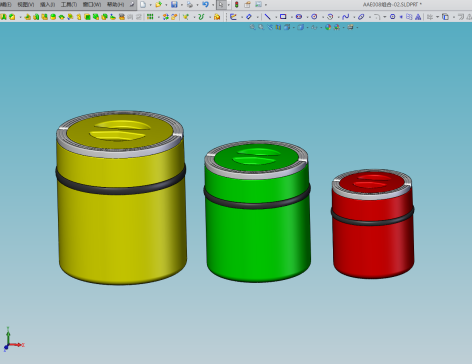472x364 pixels.
Task: Expand the Line tool dropdown arrow
Action: point(275,17)
